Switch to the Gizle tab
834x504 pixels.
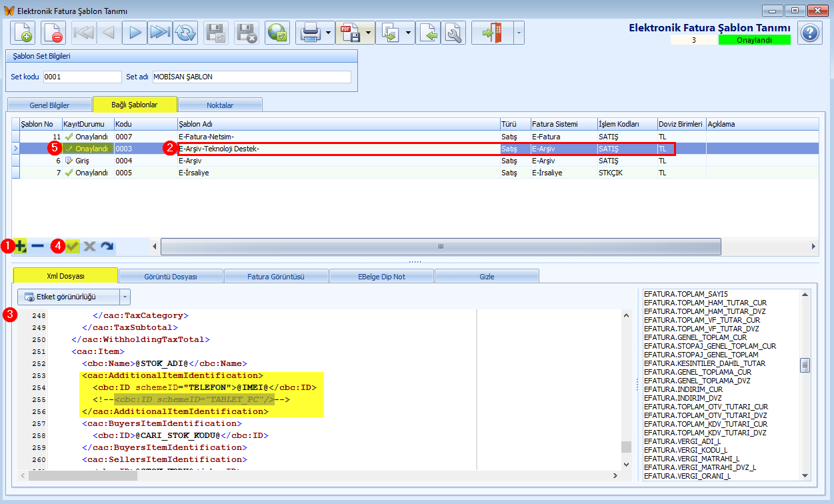coord(487,275)
